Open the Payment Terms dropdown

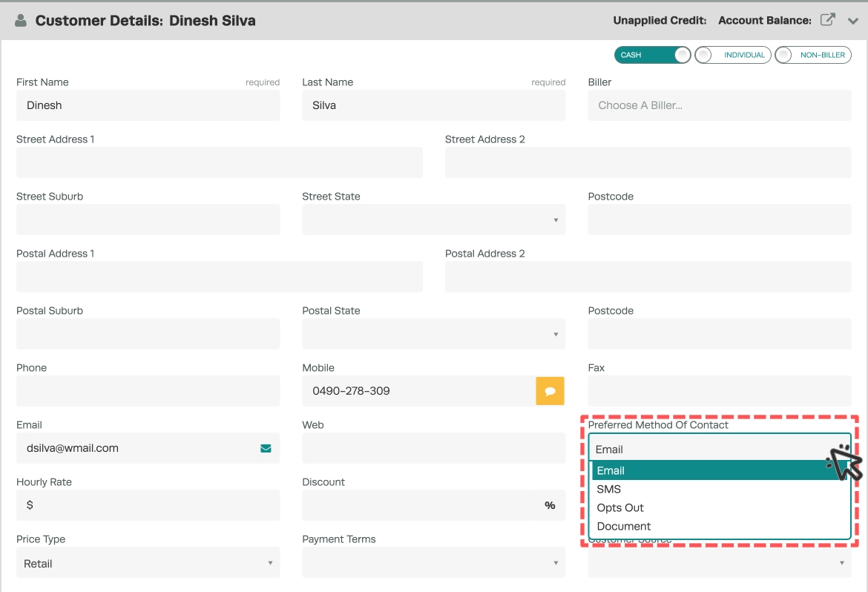click(x=433, y=562)
